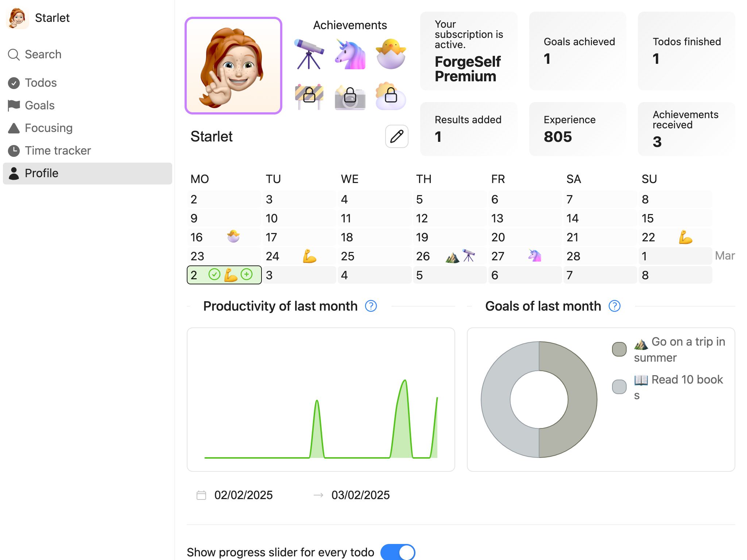Select calendar day 18
This screenshot has height=560, width=747.
375,237
